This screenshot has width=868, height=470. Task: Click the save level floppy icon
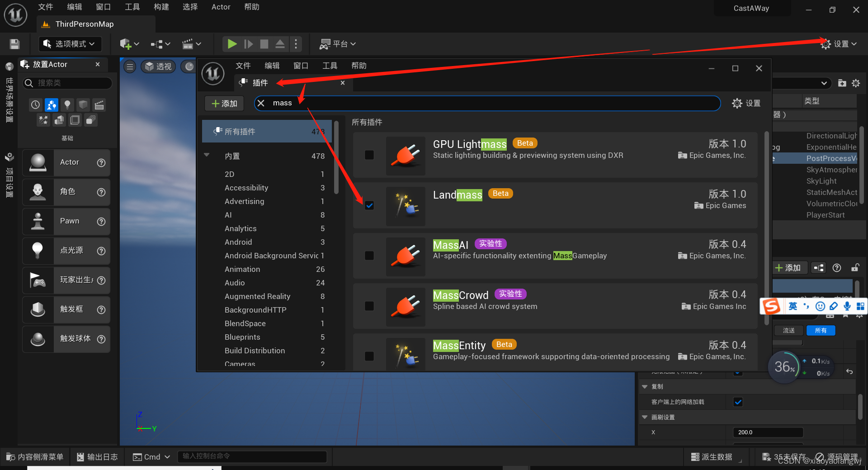(14, 44)
